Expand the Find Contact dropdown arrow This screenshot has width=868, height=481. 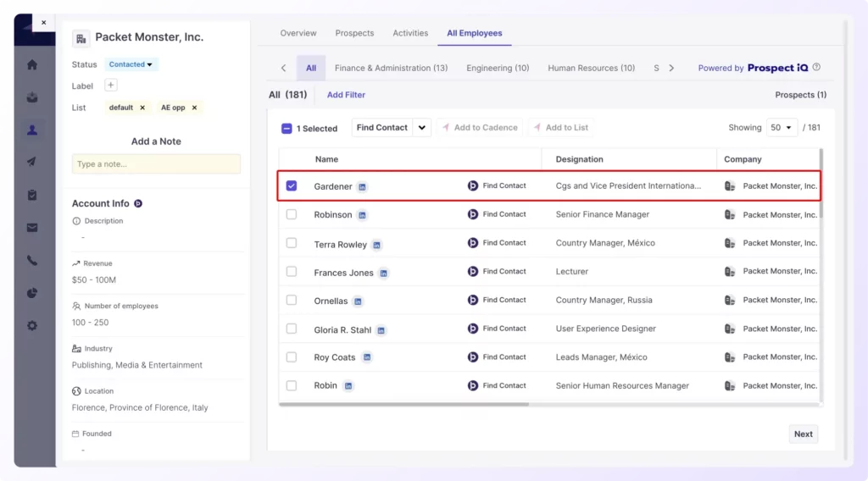tap(422, 128)
